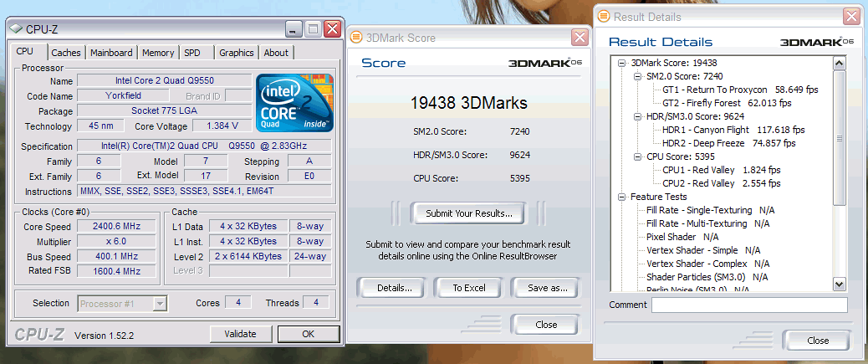Select Vertex Shader - Simple row
Image resolution: width=868 pixels, height=364 pixels.
[703, 250]
